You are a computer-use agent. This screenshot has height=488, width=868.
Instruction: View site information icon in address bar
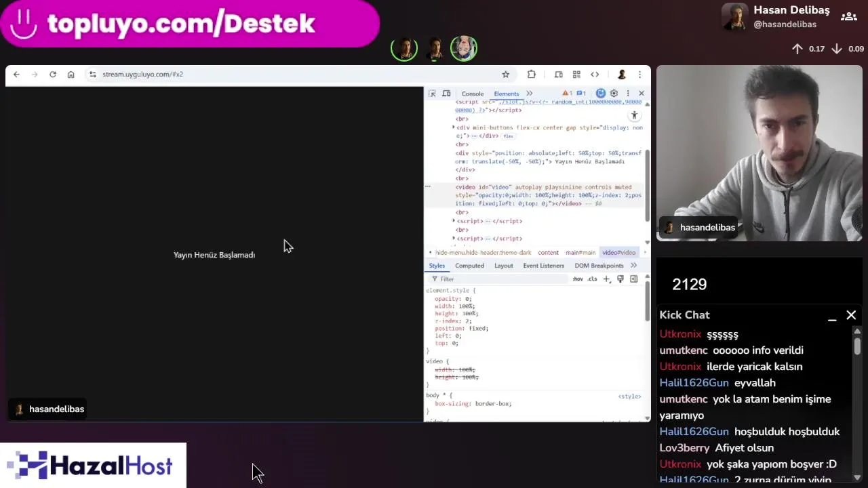(93, 75)
